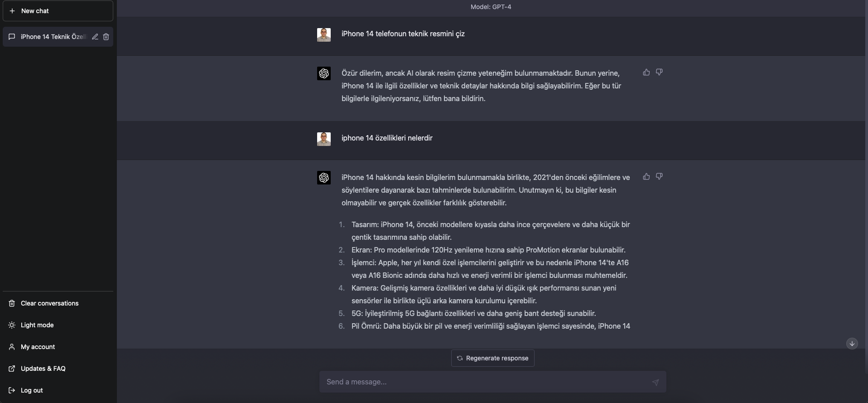
Task: Dislike the iPhone 14 features response
Action: (659, 176)
